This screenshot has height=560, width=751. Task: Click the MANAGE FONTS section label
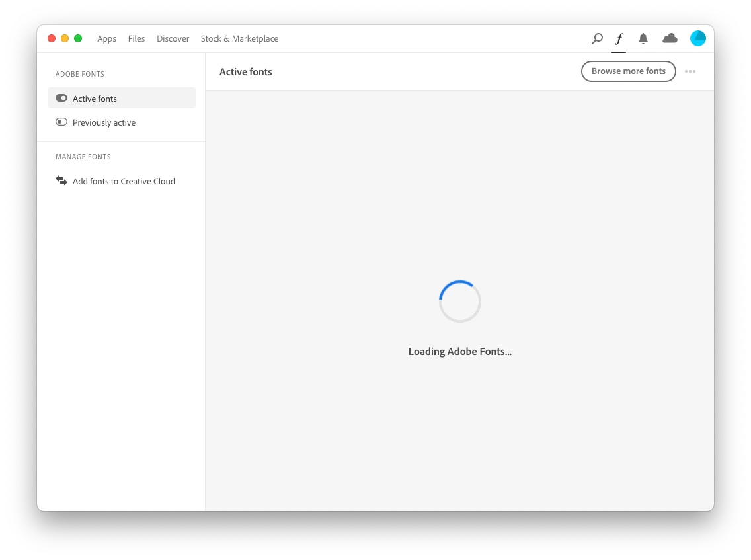pyautogui.click(x=83, y=157)
